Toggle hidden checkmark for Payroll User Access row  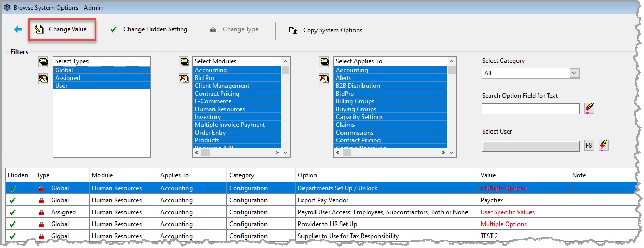(x=12, y=212)
